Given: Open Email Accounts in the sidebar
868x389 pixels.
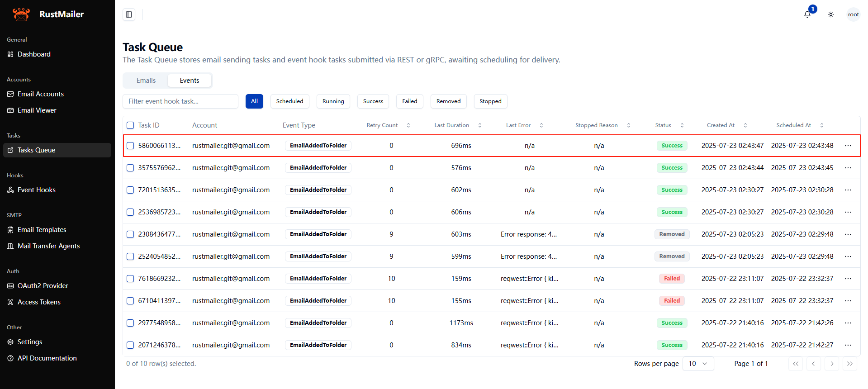Looking at the screenshot, I should click(57, 94).
